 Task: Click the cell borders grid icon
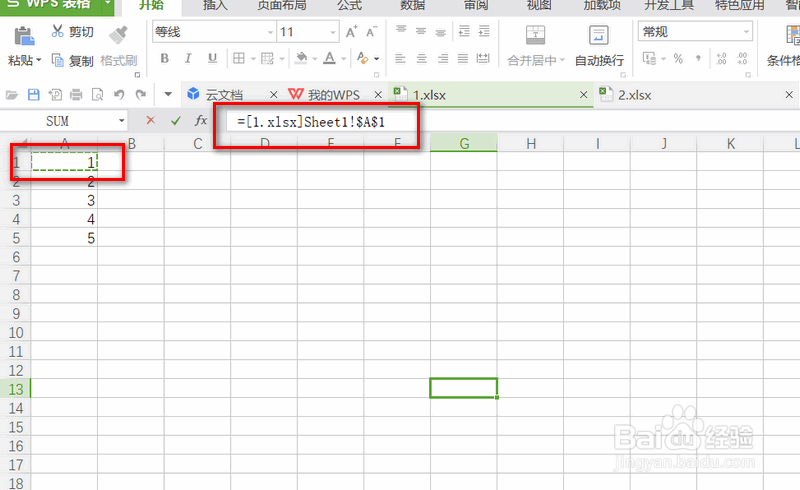(x=239, y=58)
